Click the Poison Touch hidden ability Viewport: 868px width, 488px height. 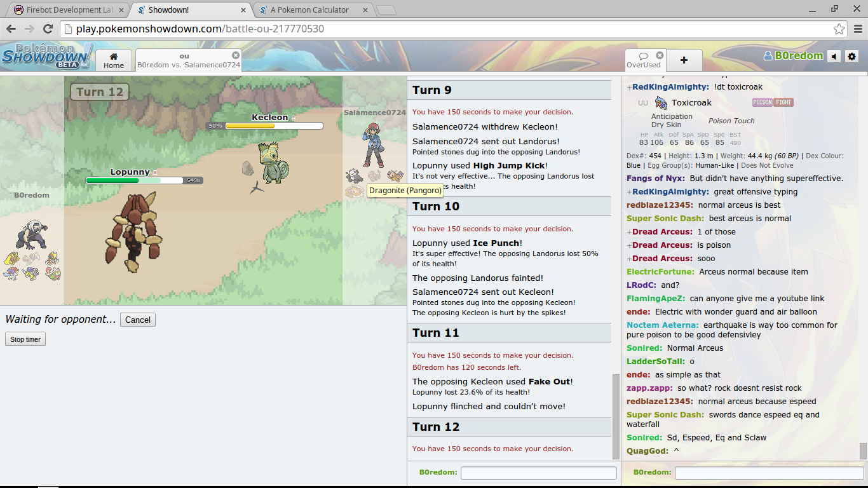tap(731, 121)
